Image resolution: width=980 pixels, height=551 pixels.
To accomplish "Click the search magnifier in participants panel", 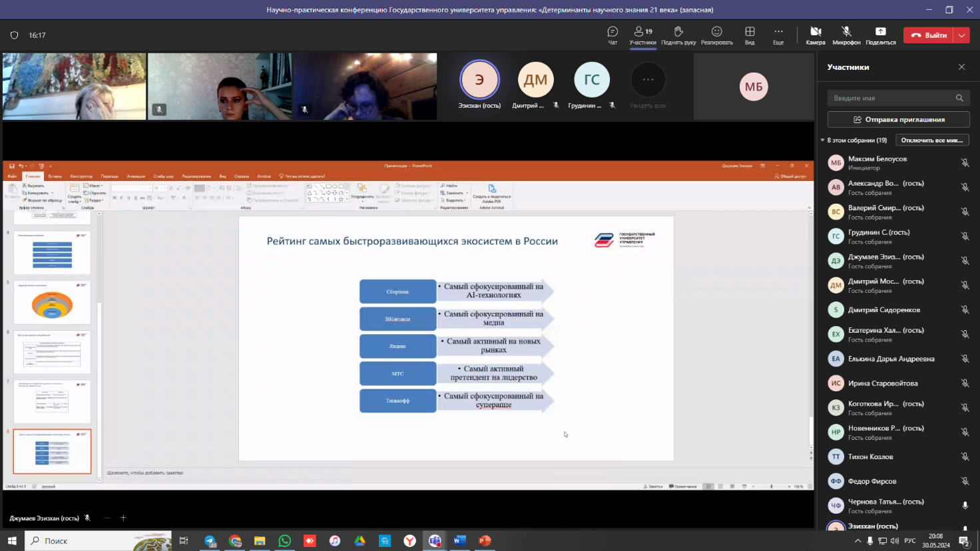I will [x=959, y=98].
